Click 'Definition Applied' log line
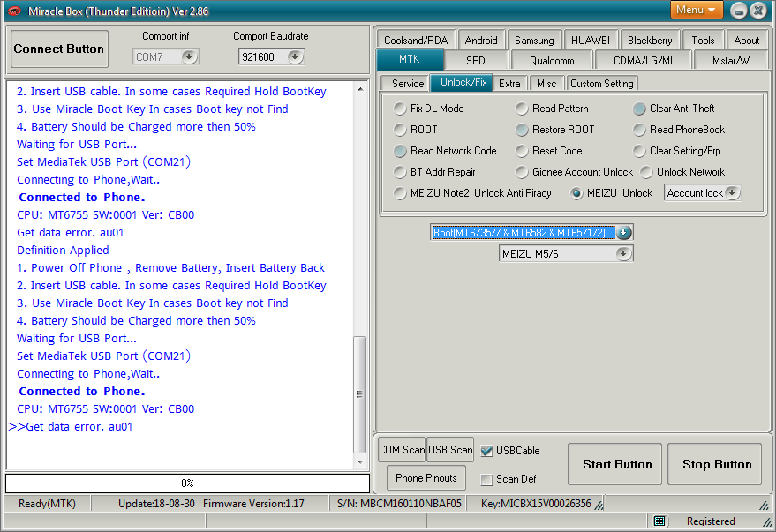Image resolution: width=776 pixels, height=532 pixels. coord(63,251)
